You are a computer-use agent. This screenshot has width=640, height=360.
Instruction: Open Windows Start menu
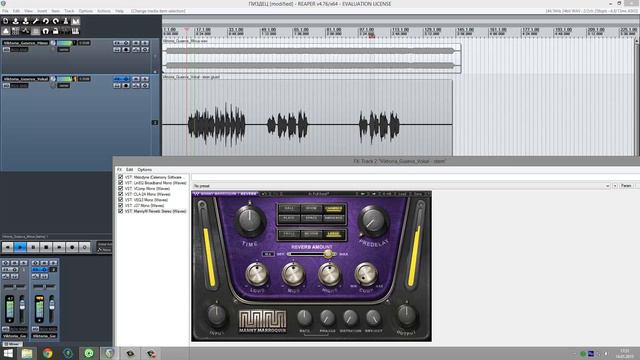pos(8,353)
